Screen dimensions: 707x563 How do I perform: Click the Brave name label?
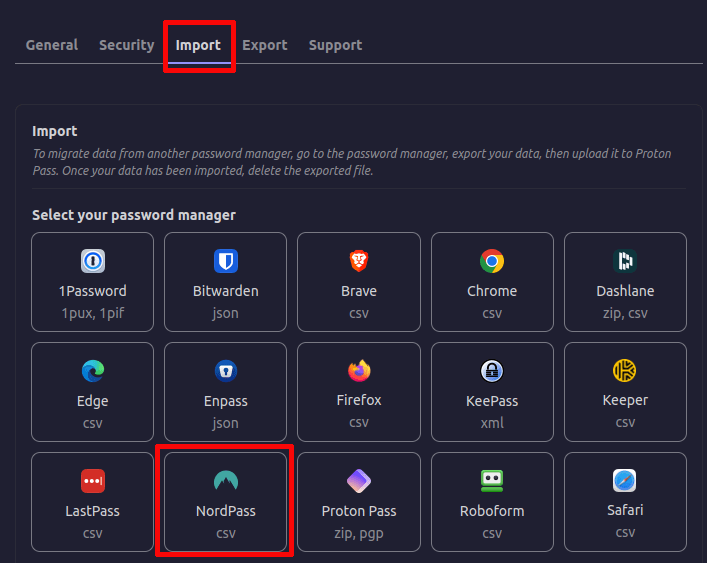[359, 291]
